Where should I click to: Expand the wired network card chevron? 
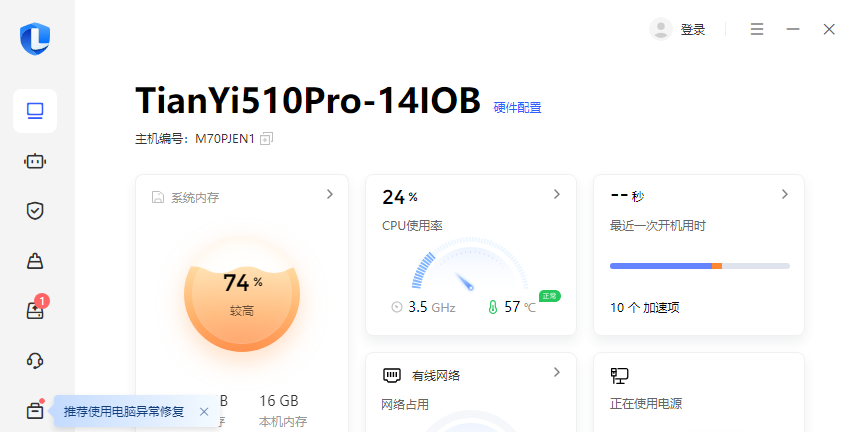[x=557, y=372]
